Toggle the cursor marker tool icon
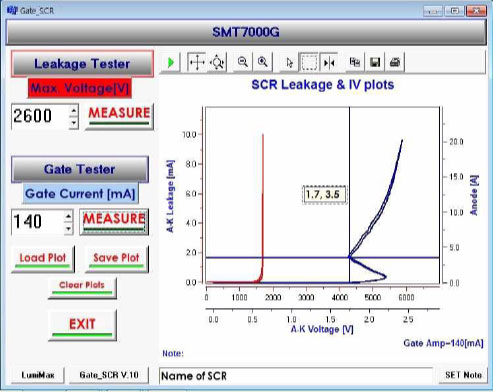The height and width of the screenshot is (392, 493). 329,62
